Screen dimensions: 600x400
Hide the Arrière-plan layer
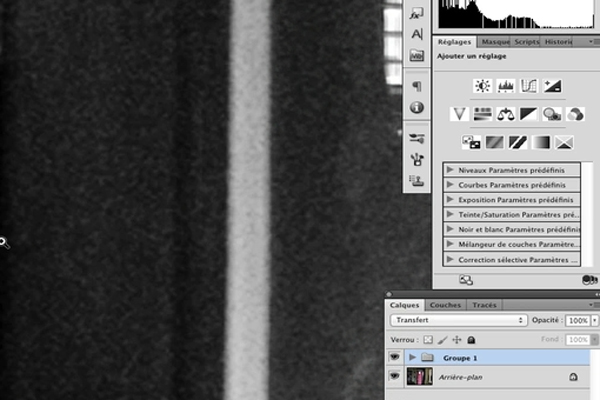pyautogui.click(x=394, y=376)
